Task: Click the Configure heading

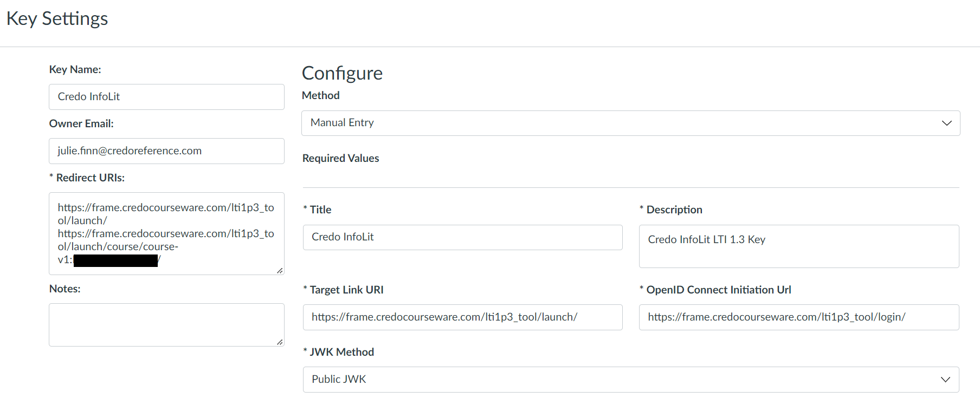Action: (x=342, y=73)
